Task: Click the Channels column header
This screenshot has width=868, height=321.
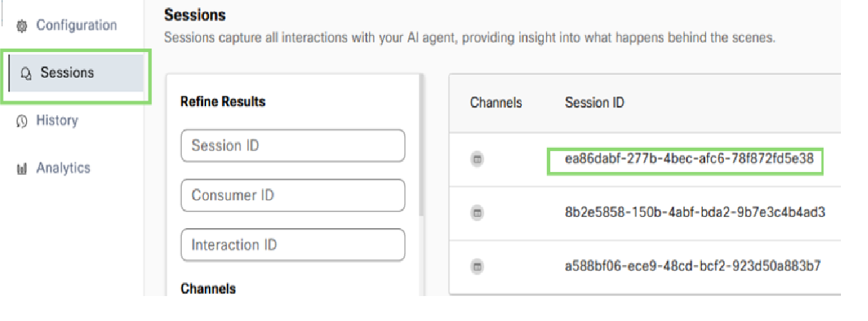Action: (x=495, y=103)
